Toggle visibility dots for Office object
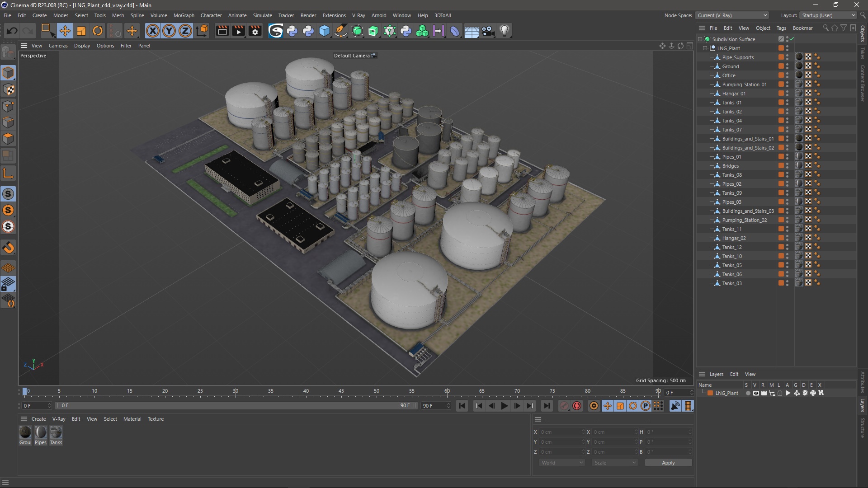Screen dimensions: 868x488 click(x=787, y=75)
